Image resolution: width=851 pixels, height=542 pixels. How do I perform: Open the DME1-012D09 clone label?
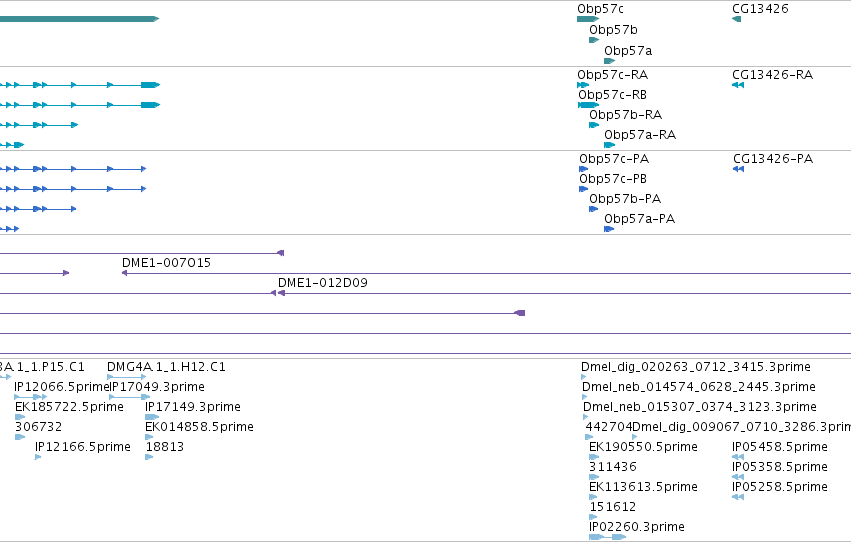[322, 283]
